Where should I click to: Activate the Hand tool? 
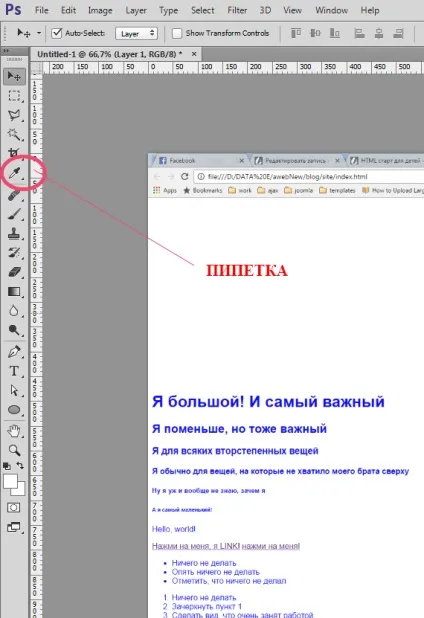click(14, 431)
